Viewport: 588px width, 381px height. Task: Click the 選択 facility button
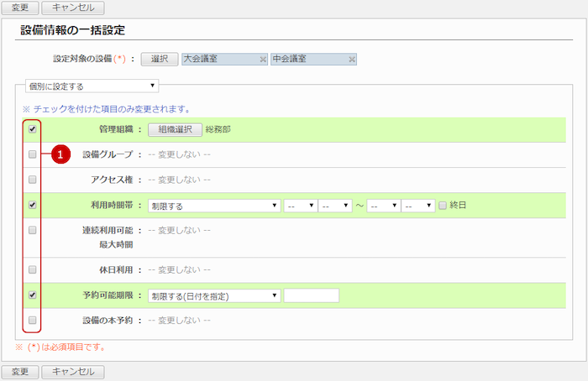160,60
